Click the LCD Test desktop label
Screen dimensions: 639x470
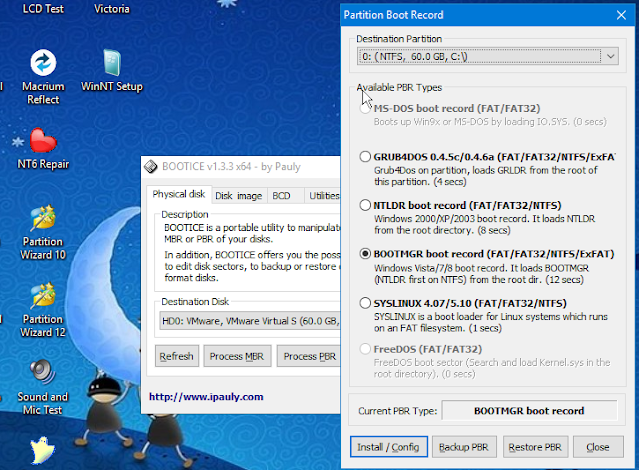(43, 9)
